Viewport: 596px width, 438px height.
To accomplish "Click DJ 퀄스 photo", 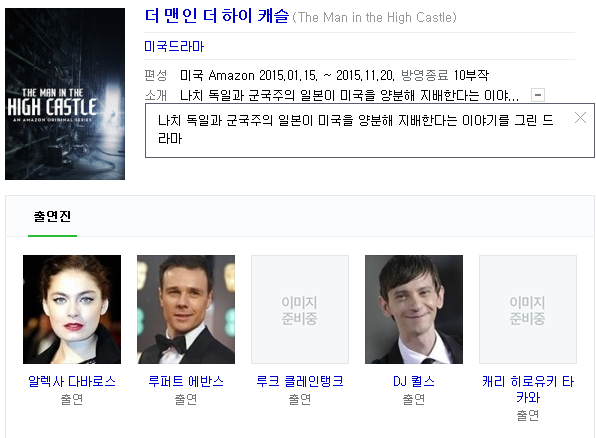I will tap(414, 309).
